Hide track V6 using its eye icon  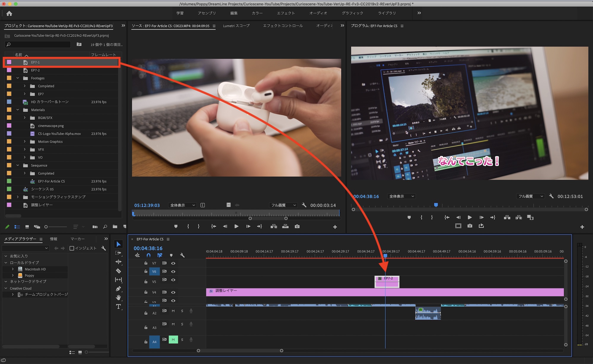click(173, 271)
